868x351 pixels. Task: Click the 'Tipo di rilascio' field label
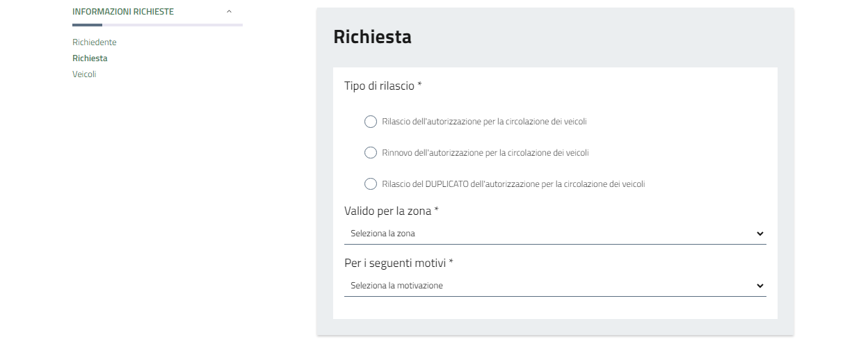click(x=383, y=86)
